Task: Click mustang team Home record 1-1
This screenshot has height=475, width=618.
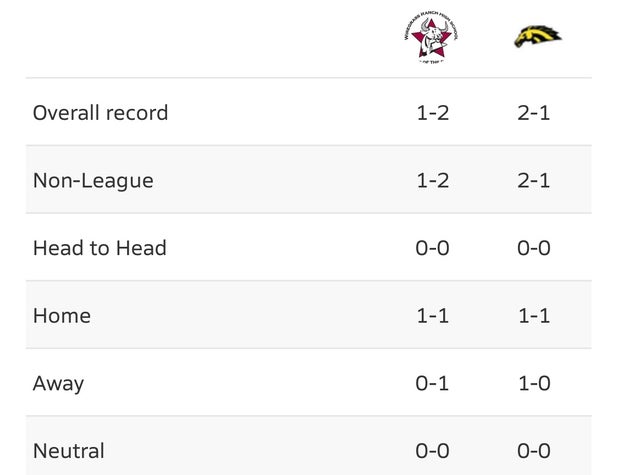Action: coord(534,316)
